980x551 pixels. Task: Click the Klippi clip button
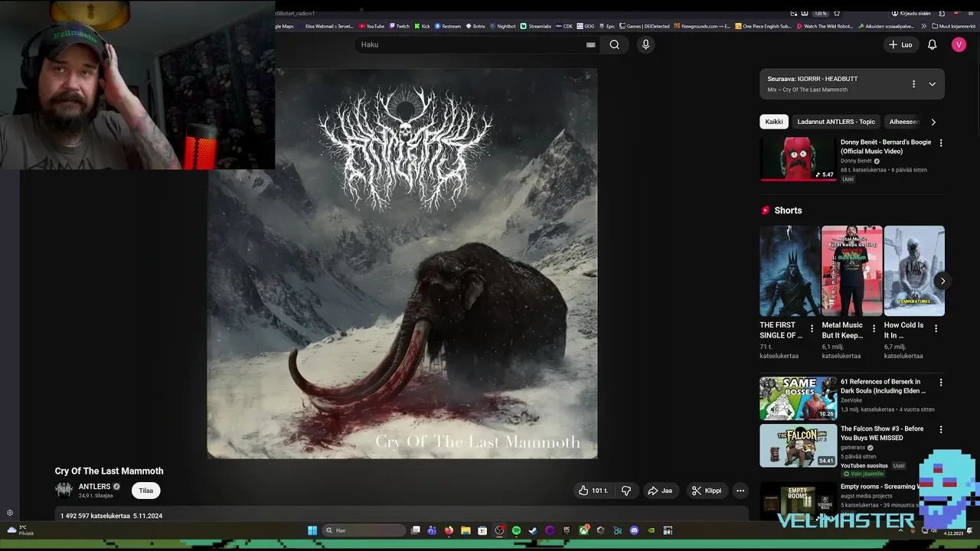tap(706, 491)
